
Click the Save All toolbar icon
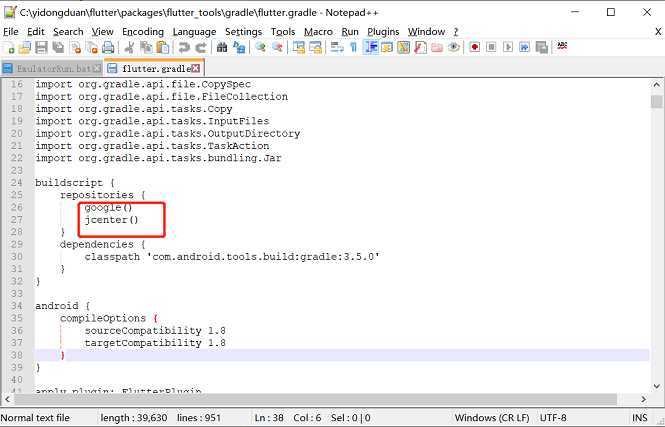[58, 47]
